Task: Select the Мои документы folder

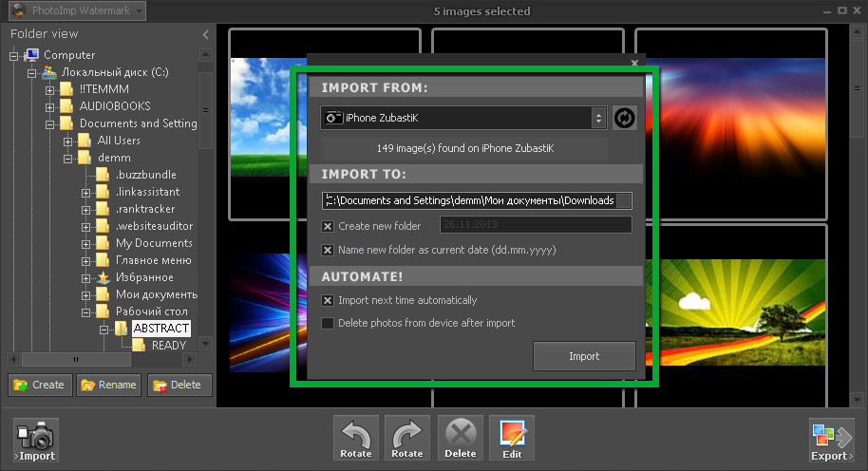Action: point(157,294)
